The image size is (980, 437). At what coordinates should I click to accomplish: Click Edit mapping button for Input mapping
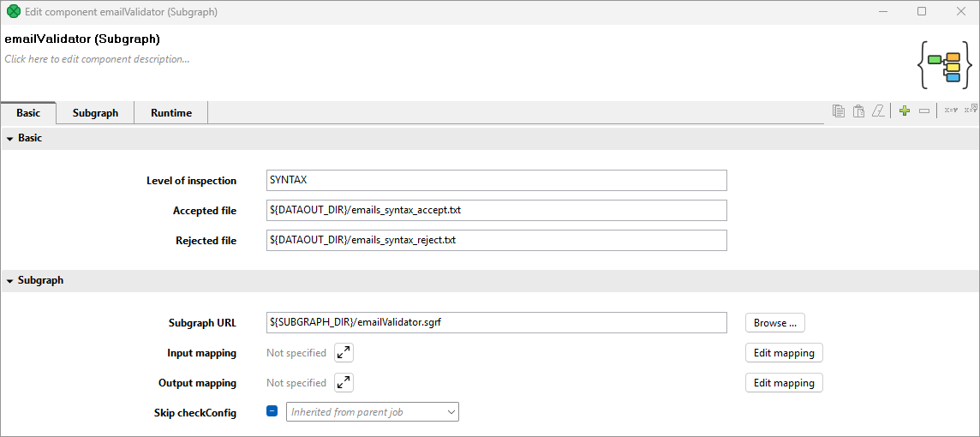(x=784, y=353)
